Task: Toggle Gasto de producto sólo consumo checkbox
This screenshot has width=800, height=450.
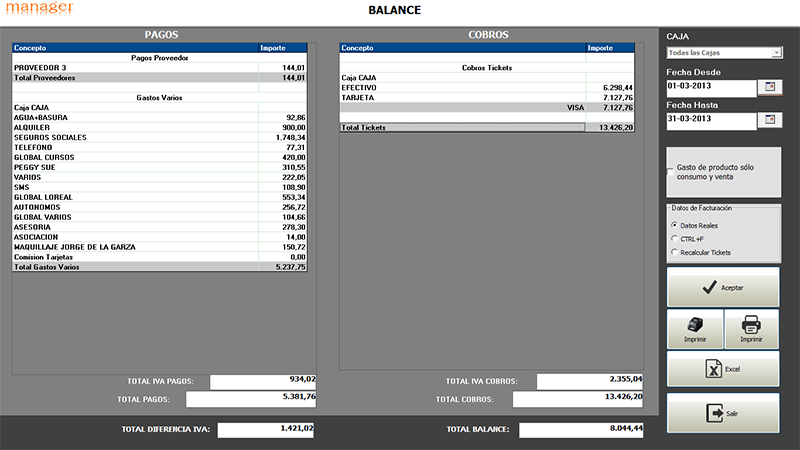Action: point(670,173)
